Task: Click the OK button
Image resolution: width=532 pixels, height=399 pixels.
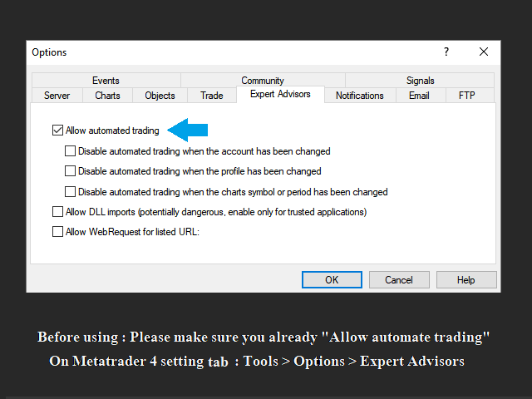Action: point(332,280)
